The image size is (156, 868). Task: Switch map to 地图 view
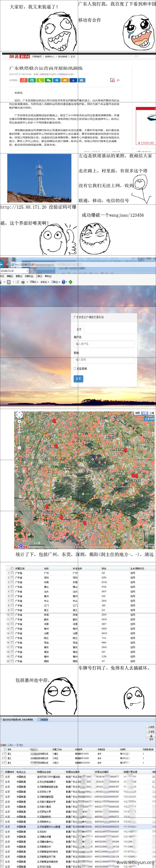[137, 413]
